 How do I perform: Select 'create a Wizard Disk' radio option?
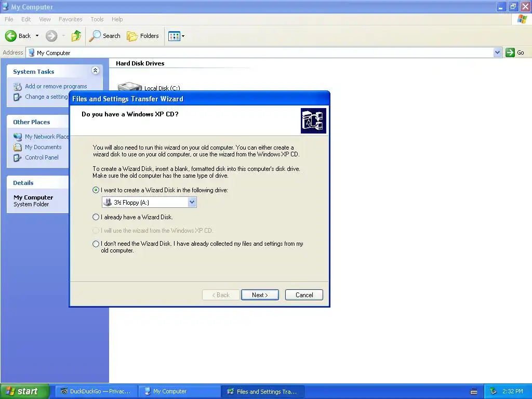click(96, 190)
